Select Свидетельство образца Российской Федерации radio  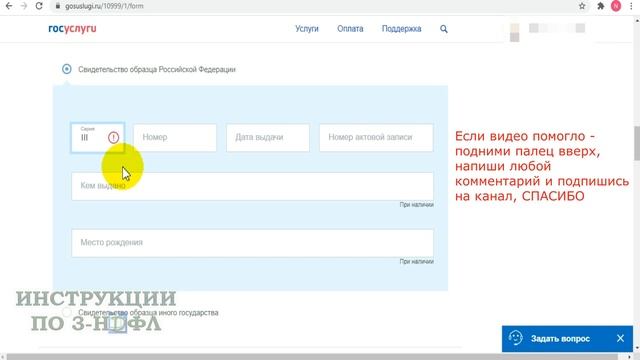point(67,69)
